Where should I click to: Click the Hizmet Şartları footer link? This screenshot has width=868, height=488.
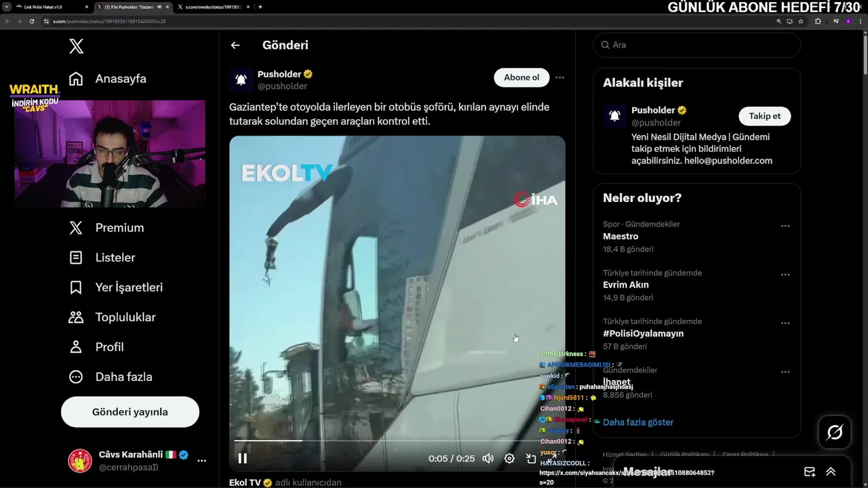tap(623, 455)
